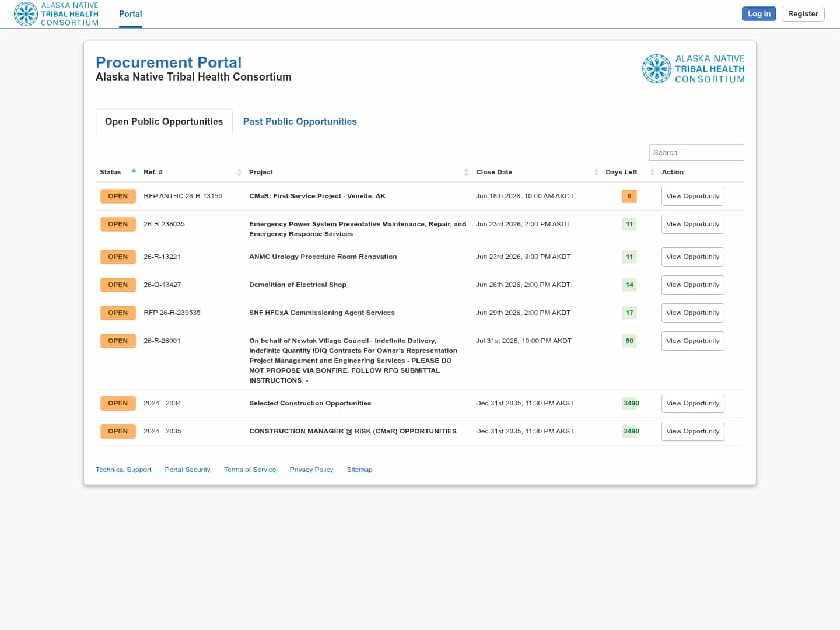The image size is (840, 630).
Task: Click reference number '26-R-26001'
Action: coord(162,341)
